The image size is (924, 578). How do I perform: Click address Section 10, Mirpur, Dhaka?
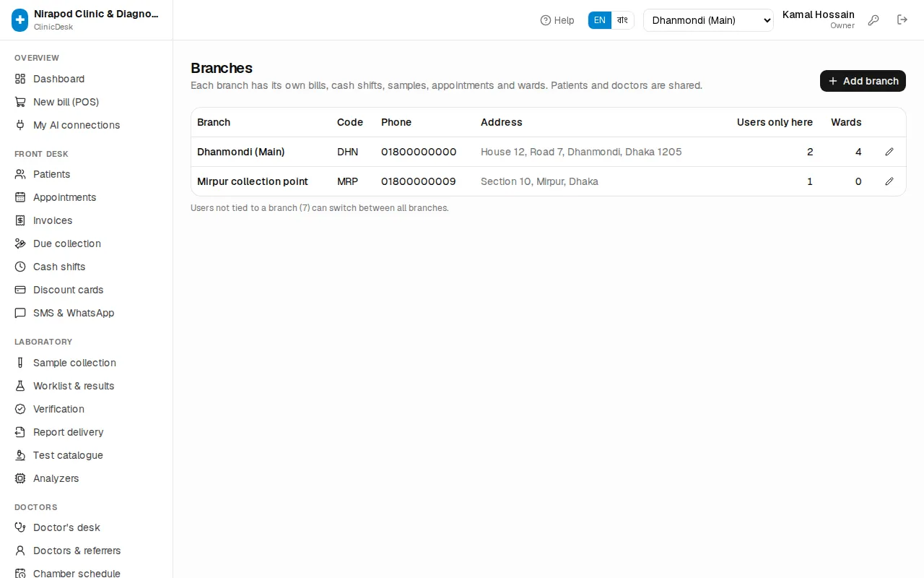539,181
